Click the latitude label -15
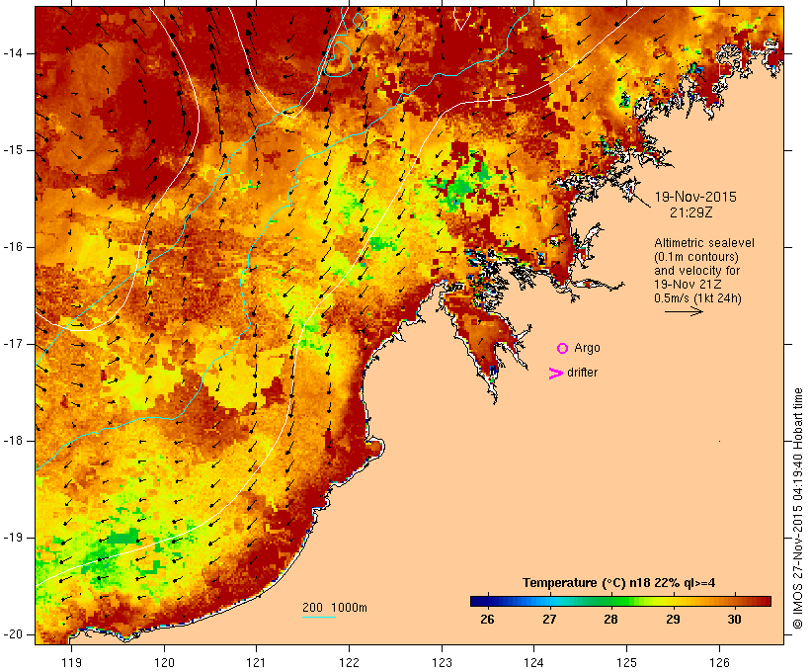The height and width of the screenshot is (672, 810). (13, 150)
